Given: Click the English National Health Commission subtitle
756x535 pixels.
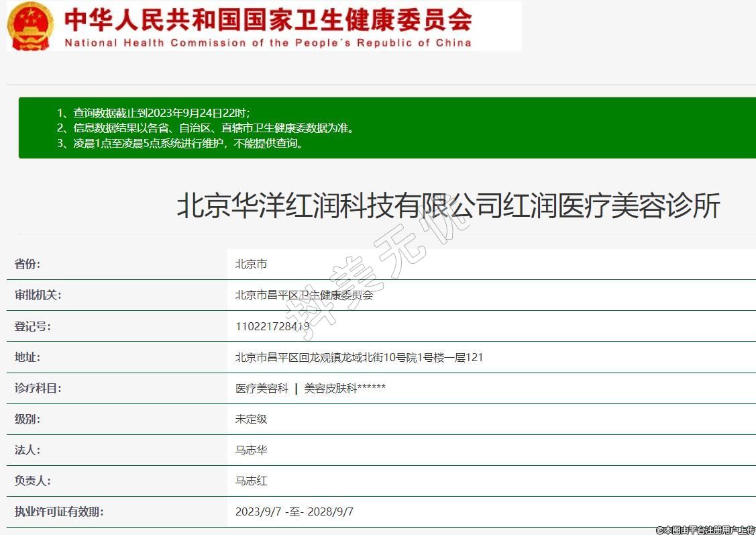Looking at the screenshot, I should pyautogui.click(x=268, y=43).
